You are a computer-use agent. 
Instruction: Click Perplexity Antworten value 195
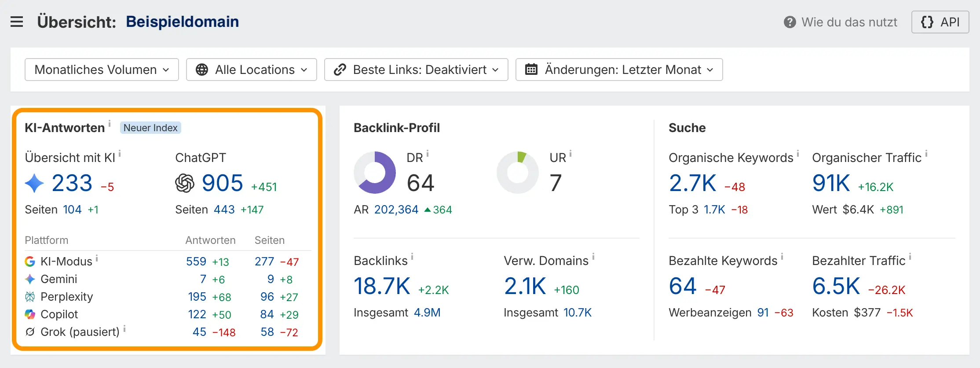click(197, 297)
